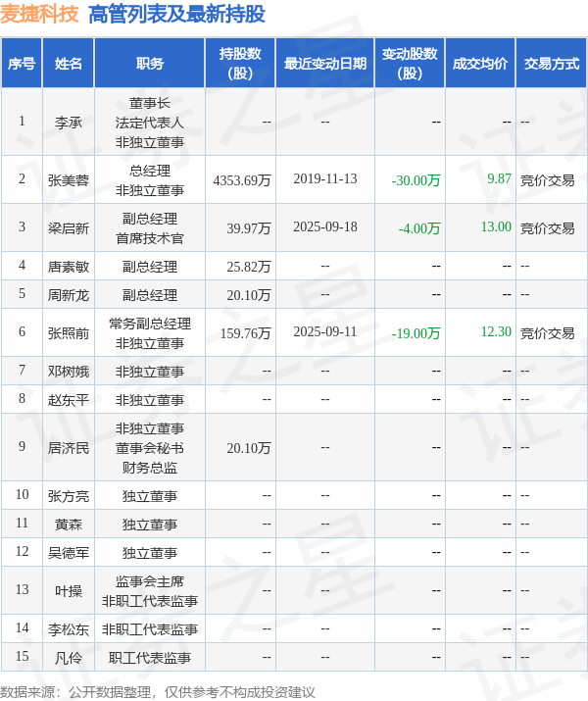Image resolution: width=588 pixels, height=701 pixels.
Task: Select the name 唐素敏
Action: [x=69, y=267]
